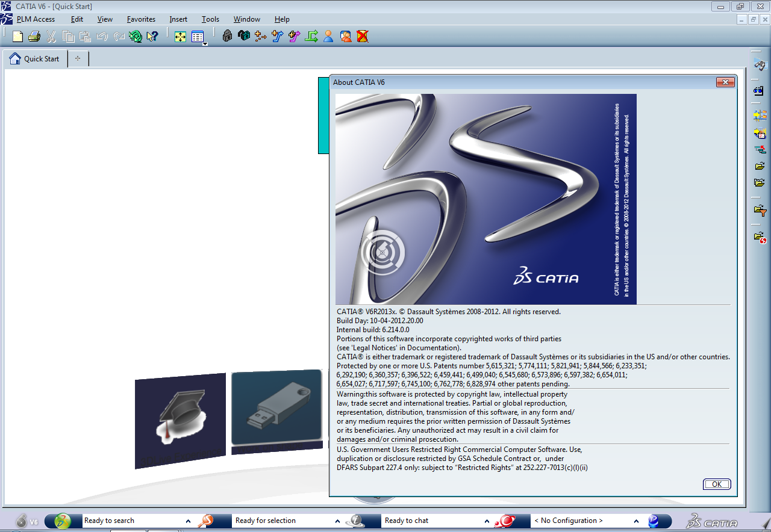Click the DS CATIA logo at bottom right
Image resolution: width=771 pixels, height=532 pixels.
click(x=712, y=521)
